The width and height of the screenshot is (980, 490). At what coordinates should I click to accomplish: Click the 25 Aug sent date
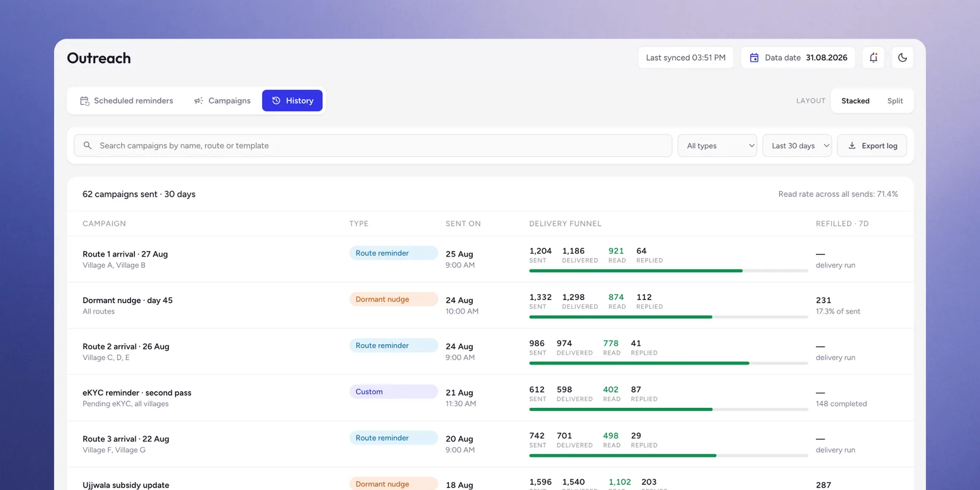click(x=459, y=254)
